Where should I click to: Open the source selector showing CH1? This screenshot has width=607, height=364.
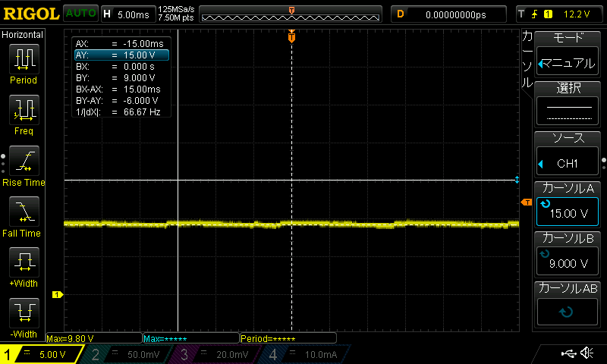(x=569, y=154)
